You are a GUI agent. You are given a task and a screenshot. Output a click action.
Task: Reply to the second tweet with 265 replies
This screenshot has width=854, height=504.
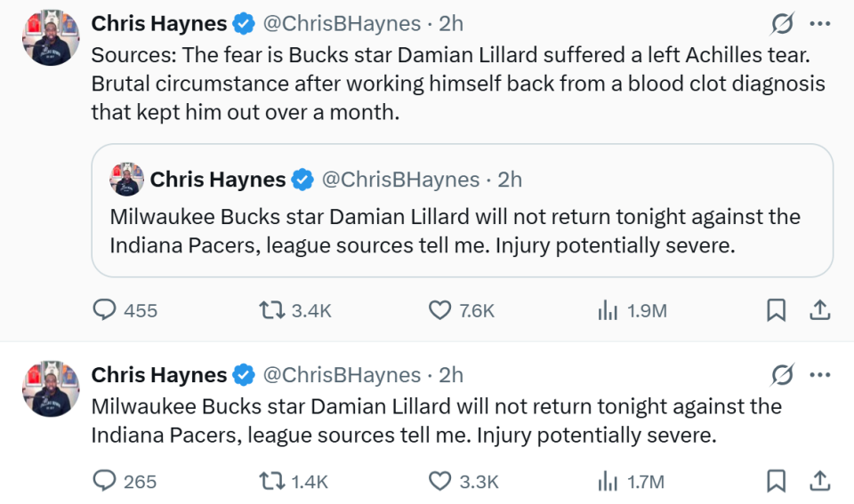coord(106,481)
